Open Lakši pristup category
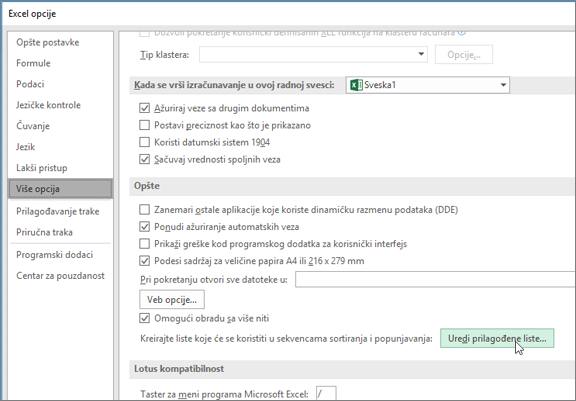 (x=42, y=168)
